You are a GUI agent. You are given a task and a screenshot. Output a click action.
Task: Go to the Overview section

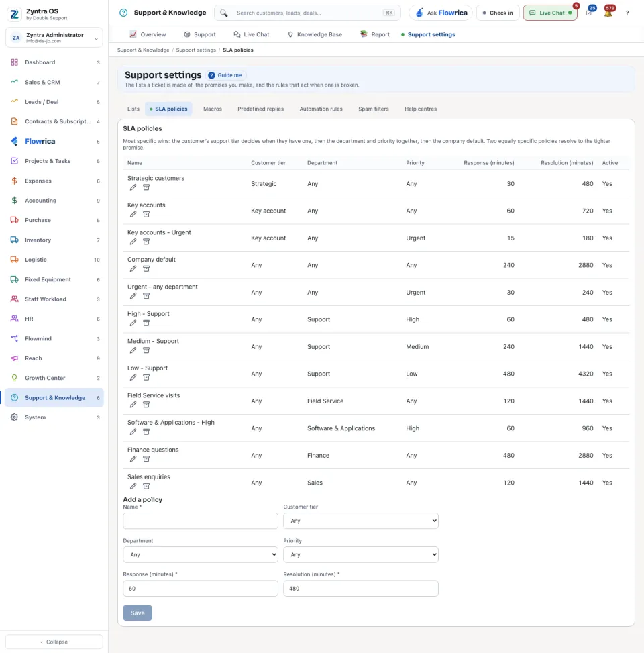pos(148,35)
